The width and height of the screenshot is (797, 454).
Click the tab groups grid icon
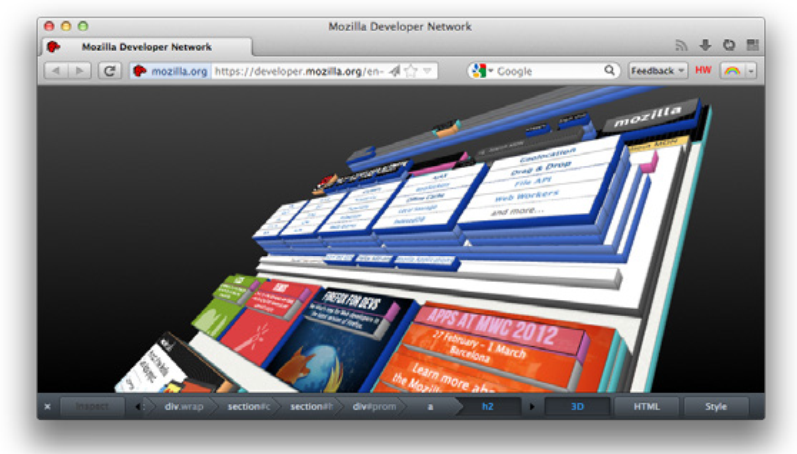pyautogui.click(x=753, y=45)
